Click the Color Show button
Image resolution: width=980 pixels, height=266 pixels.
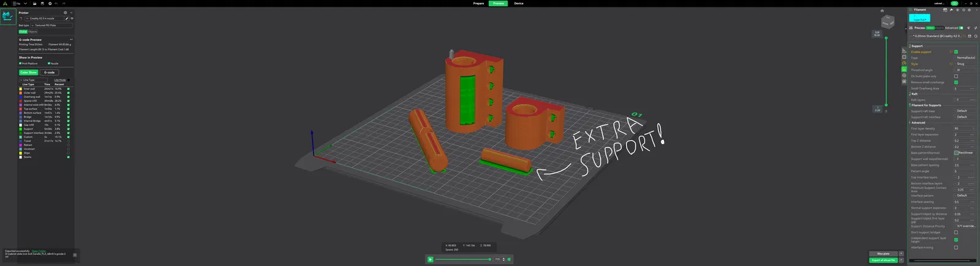[28, 72]
